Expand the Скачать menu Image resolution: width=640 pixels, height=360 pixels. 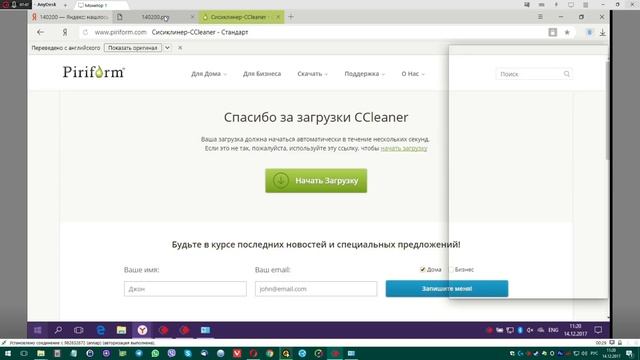click(312, 74)
